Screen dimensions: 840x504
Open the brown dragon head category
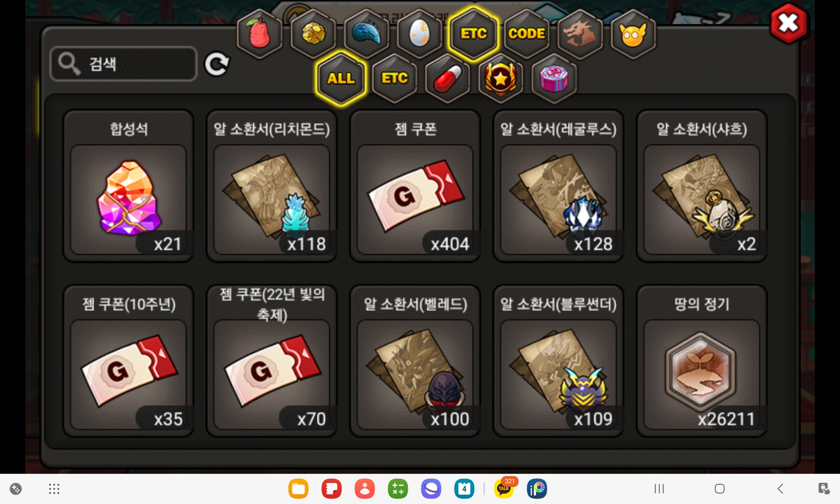coord(580,34)
